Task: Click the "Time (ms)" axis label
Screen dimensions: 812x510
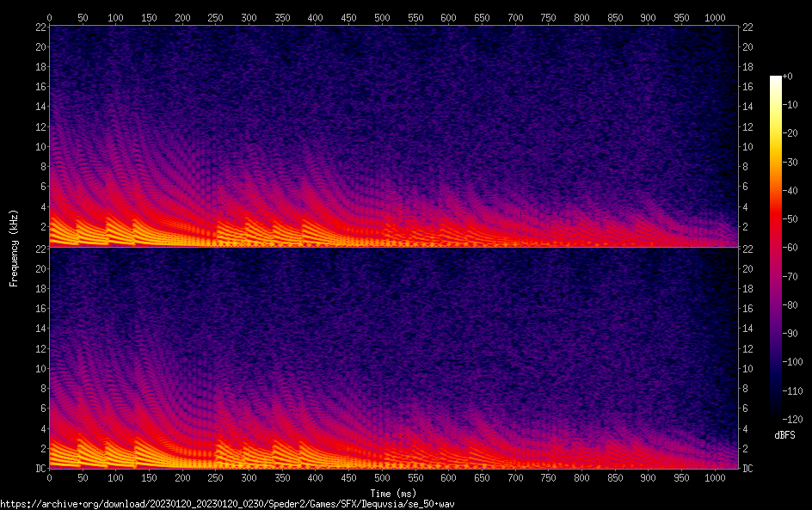Action: point(393,493)
